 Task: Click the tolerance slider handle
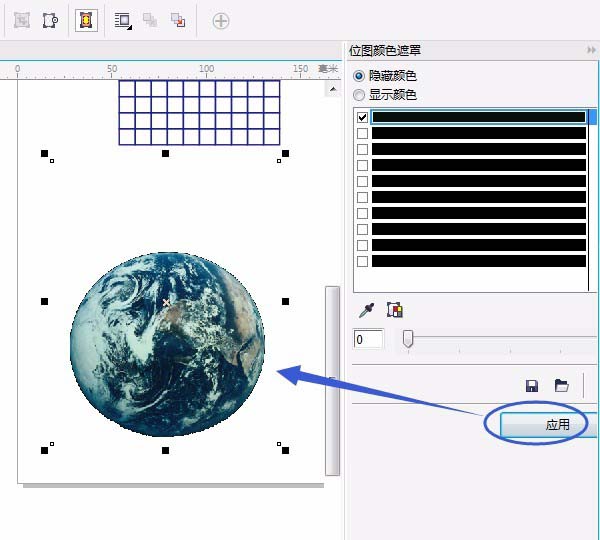408,339
